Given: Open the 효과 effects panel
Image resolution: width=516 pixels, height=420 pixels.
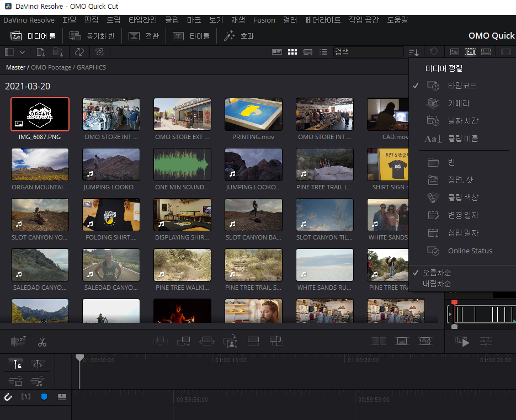Looking at the screenshot, I should coord(239,36).
